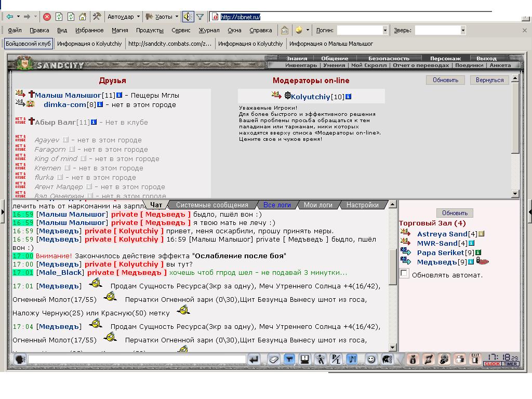Open the Безопасность section in game header
The image size is (532, 399).
389,58
